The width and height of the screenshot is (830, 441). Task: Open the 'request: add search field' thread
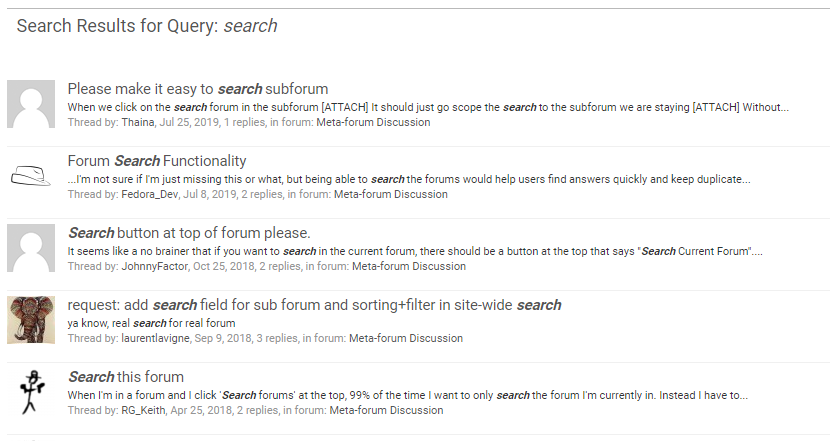[x=314, y=305]
